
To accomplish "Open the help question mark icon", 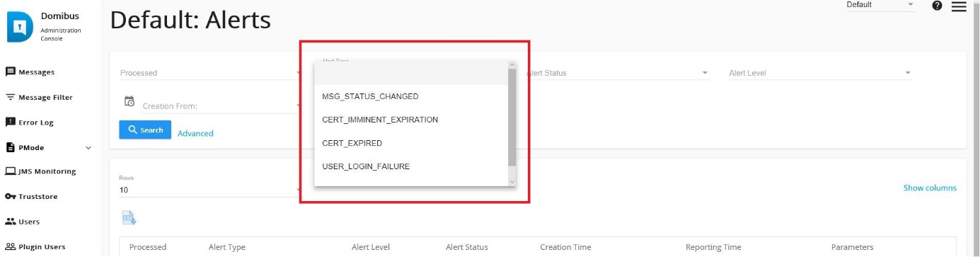I will (x=937, y=6).
